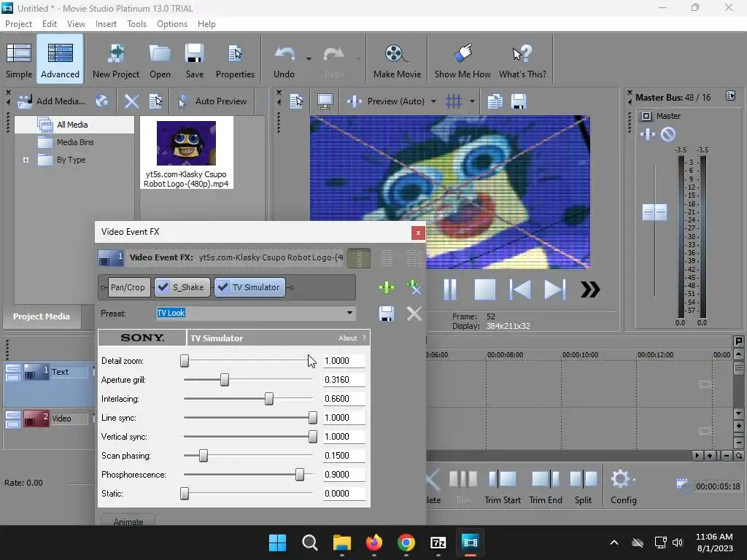Open Google Chrome from the taskbar
Screen dimensions: 747x560
406,542
